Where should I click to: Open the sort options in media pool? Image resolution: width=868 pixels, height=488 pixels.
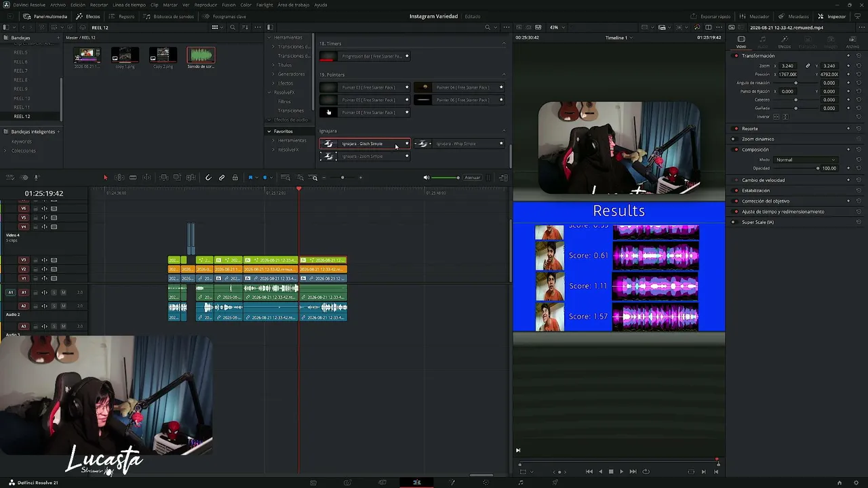pyautogui.click(x=245, y=27)
